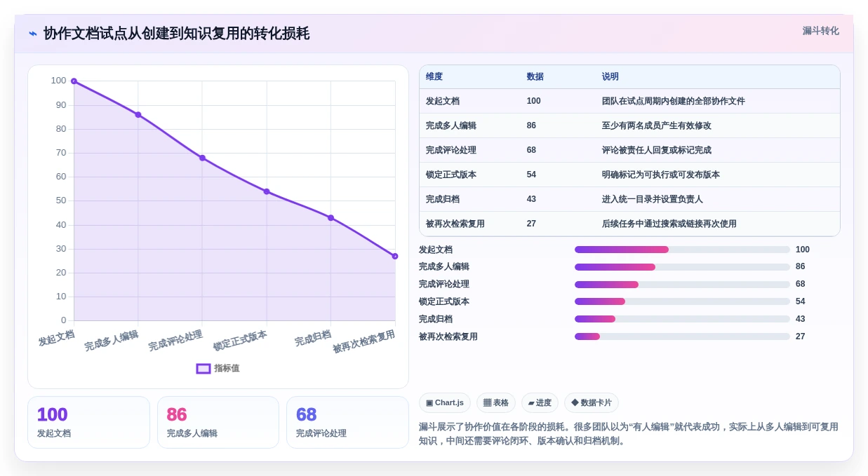Click description 团队在试点周期内创建的全部协作文件
Image resolution: width=868 pixels, height=476 pixels.
(x=674, y=101)
